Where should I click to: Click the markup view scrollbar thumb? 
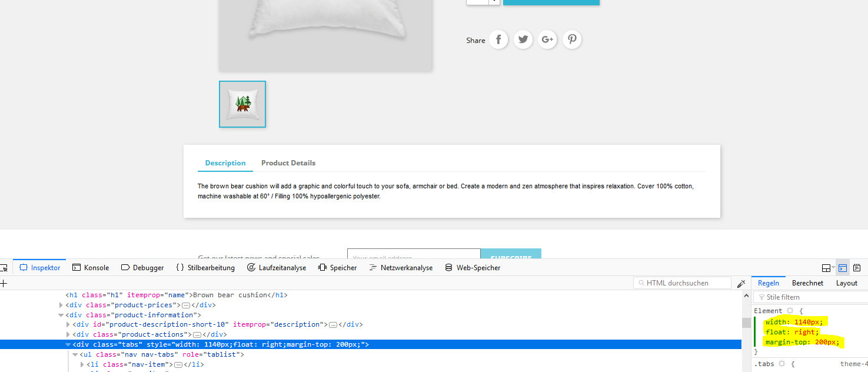point(746,323)
